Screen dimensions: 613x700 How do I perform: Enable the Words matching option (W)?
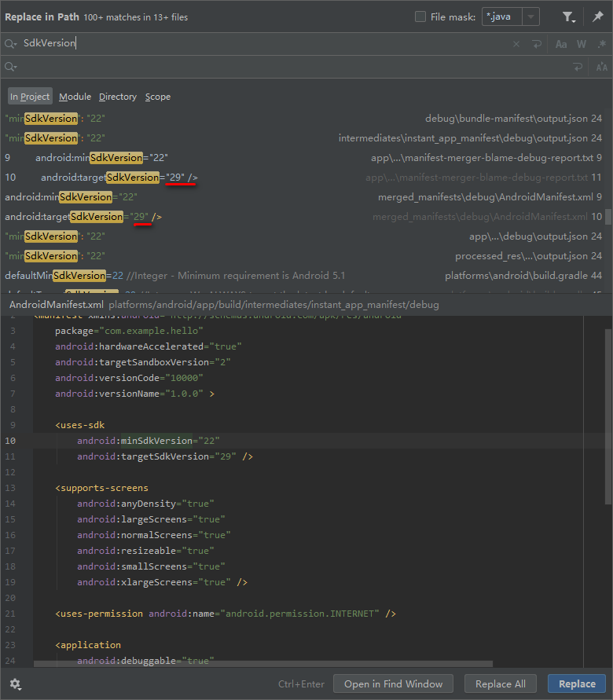[x=582, y=43]
